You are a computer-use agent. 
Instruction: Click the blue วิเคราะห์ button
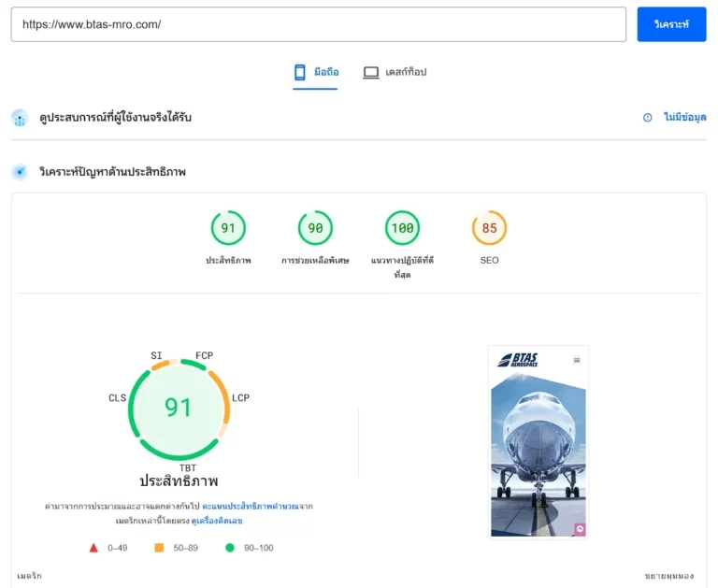(671, 24)
